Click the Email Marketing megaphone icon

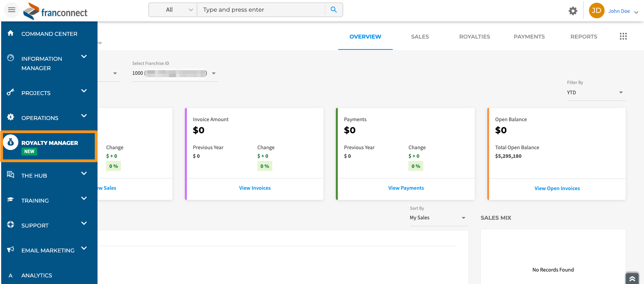pyautogui.click(x=11, y=249)
